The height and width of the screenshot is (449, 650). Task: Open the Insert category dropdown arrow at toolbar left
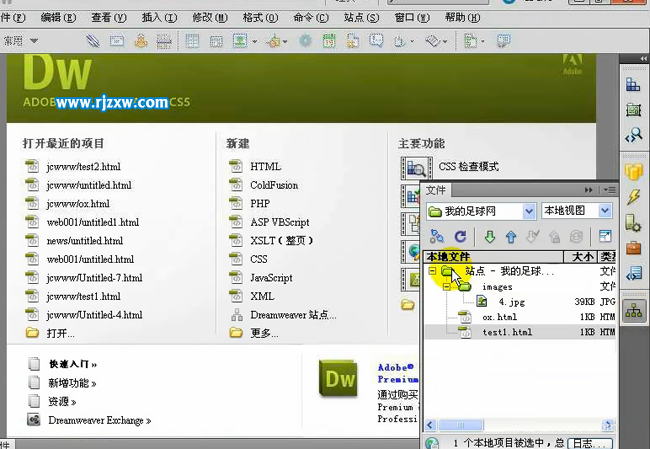[x=34, y=41]
